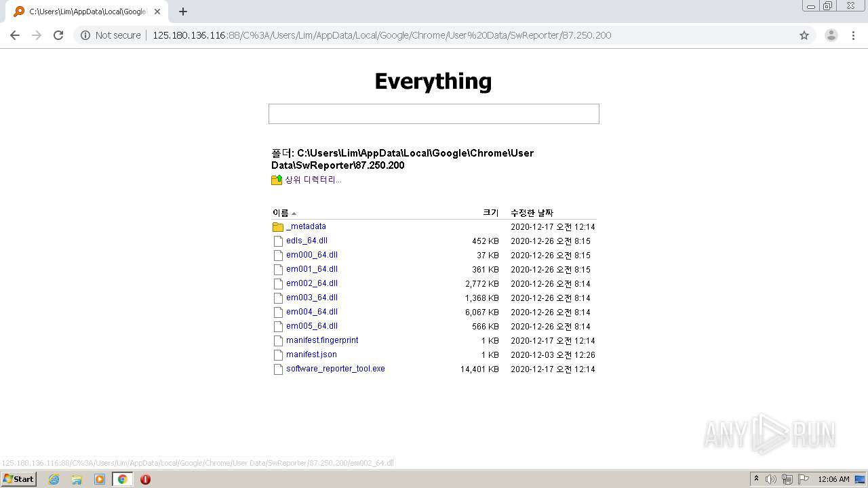Open the volume speaker tray icon
Image resolution: width=868 pixels, height=488 pixels.
[x=771, y=479]
